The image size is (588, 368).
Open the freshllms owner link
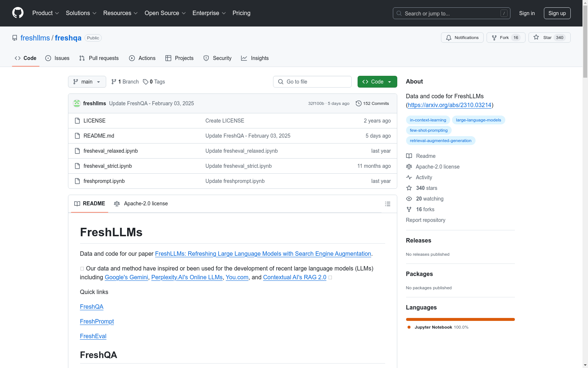[x=35, y=38]
